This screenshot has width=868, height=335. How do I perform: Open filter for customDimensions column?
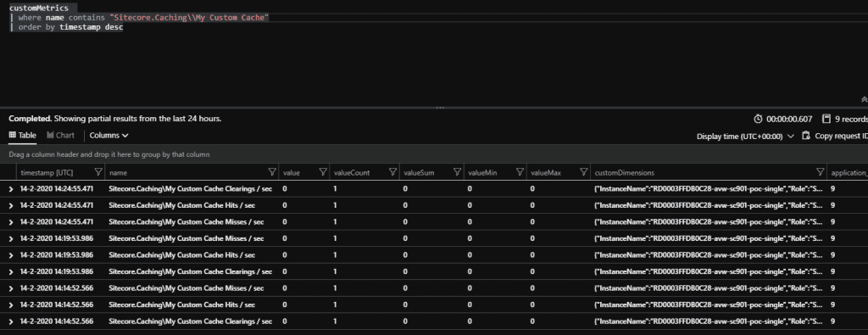(x=821, y=173)
